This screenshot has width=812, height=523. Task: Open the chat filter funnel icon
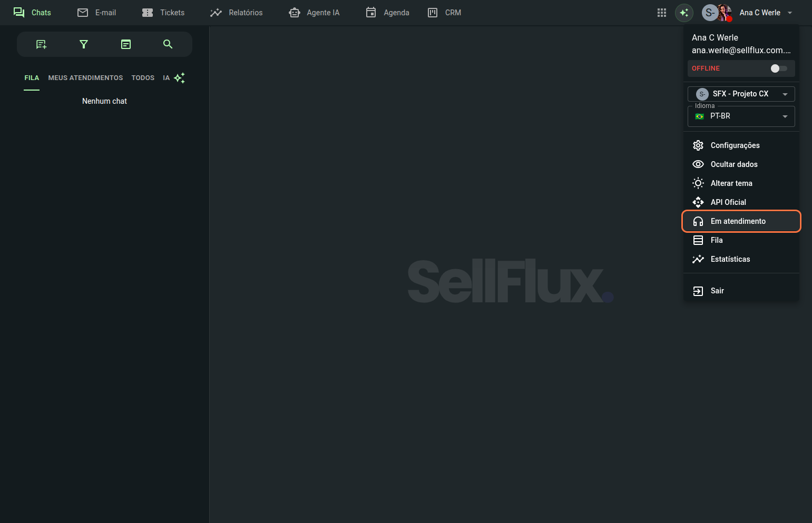coord(83,44)
